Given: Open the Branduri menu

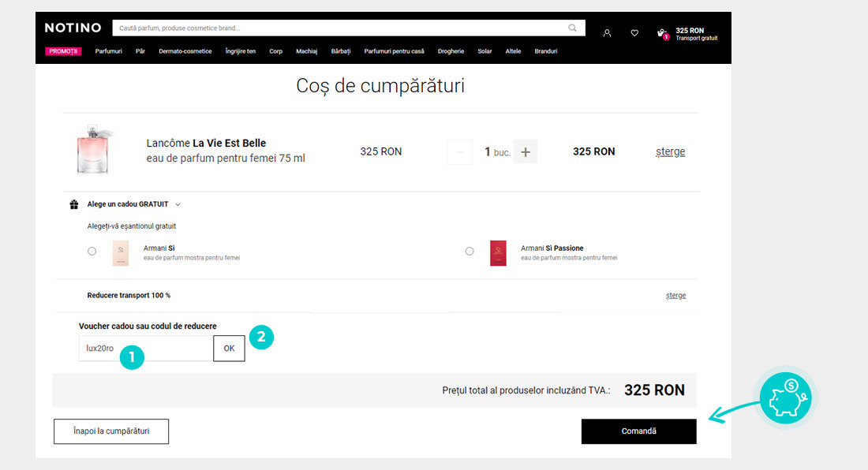Looking at the screenshot, I should [546, 51].
